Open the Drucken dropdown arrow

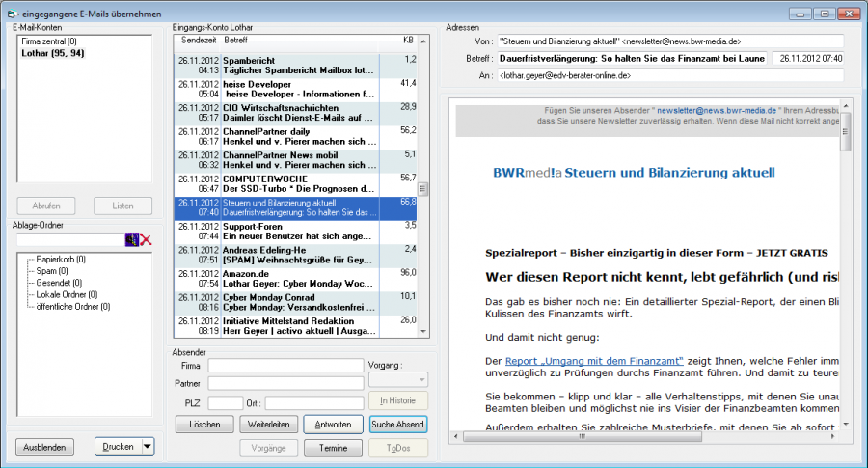pyautogui.click(x=147, y=446)
